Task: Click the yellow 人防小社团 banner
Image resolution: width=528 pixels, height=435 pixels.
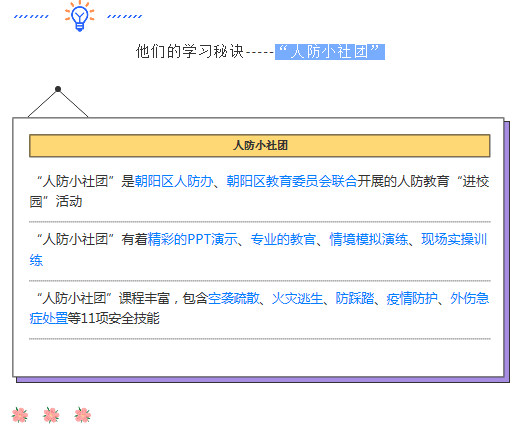Action: [260, 145]
